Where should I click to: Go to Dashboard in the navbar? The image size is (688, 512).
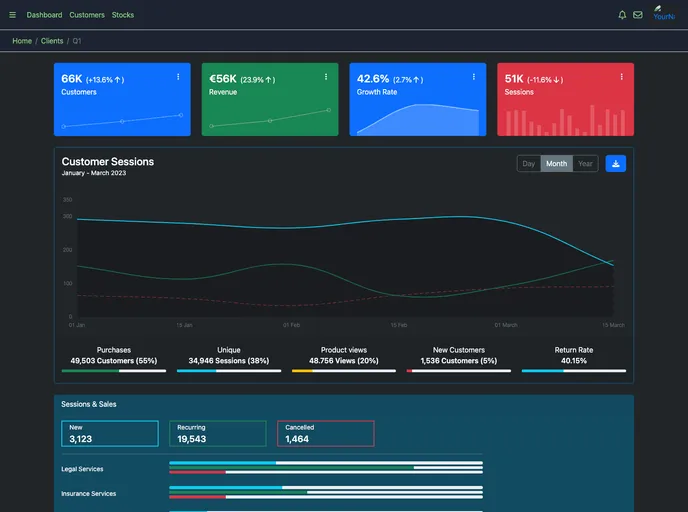[x=44, y=15]
